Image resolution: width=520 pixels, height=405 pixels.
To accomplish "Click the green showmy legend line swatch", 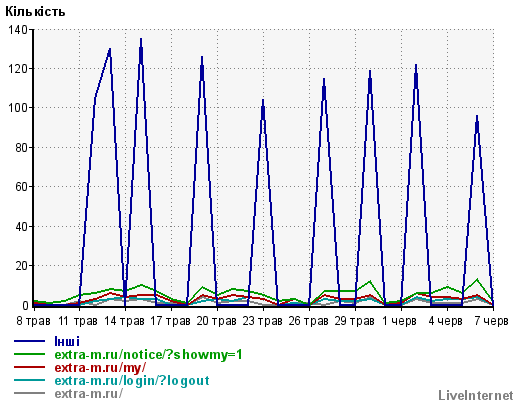I will [x=29, y=354].
